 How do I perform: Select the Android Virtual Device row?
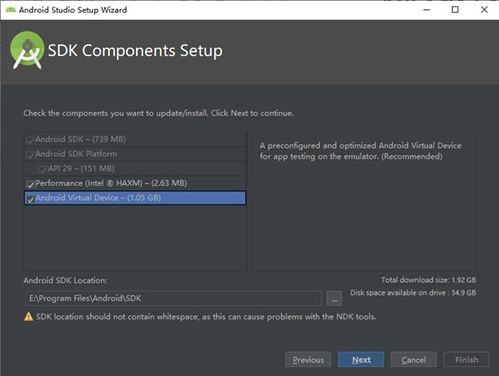(135, 198)
